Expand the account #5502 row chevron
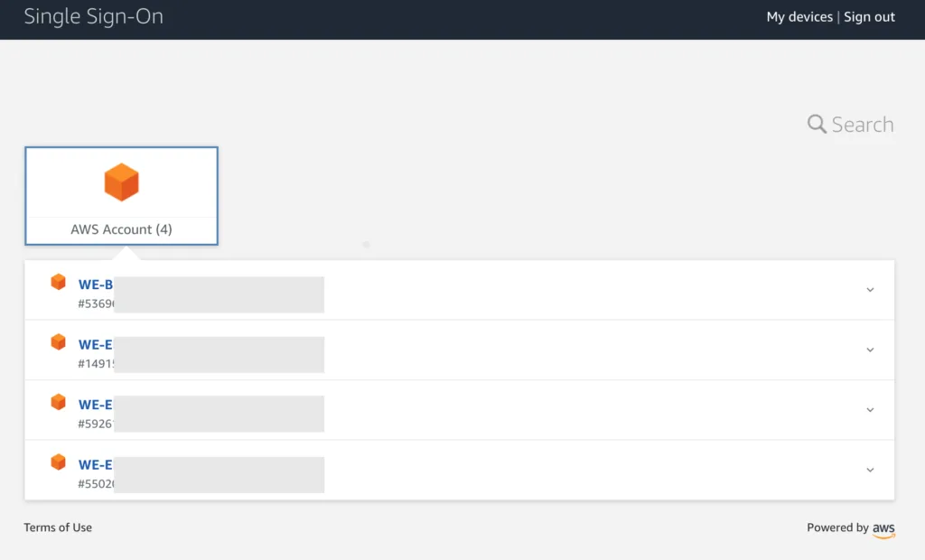The width and height of the screenshot is (925, 560). coord(870,471)
